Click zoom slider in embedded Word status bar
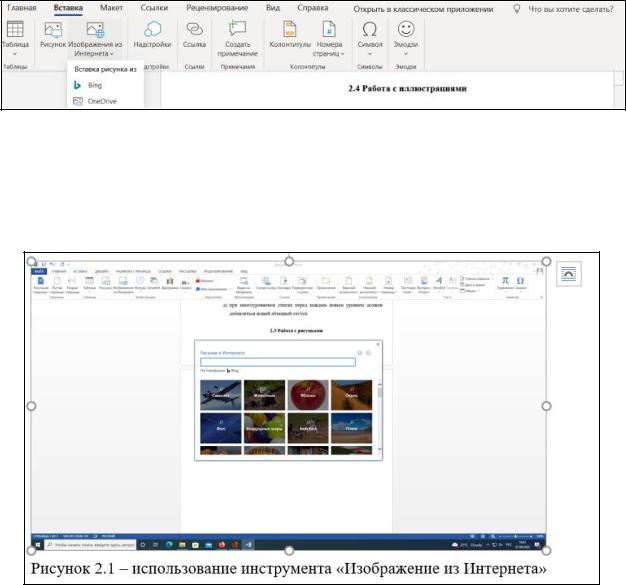 [515, 536]
